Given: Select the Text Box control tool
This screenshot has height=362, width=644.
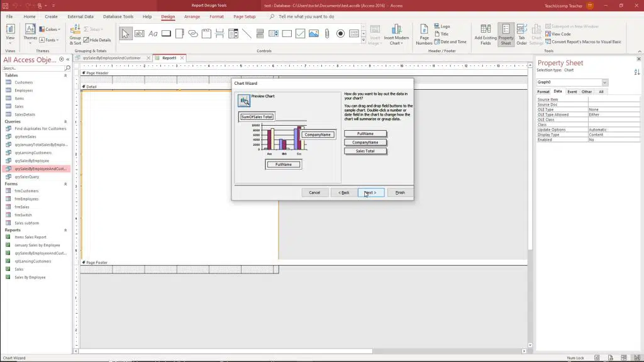Looking at the screenshot, I should [x=139, y=33].
